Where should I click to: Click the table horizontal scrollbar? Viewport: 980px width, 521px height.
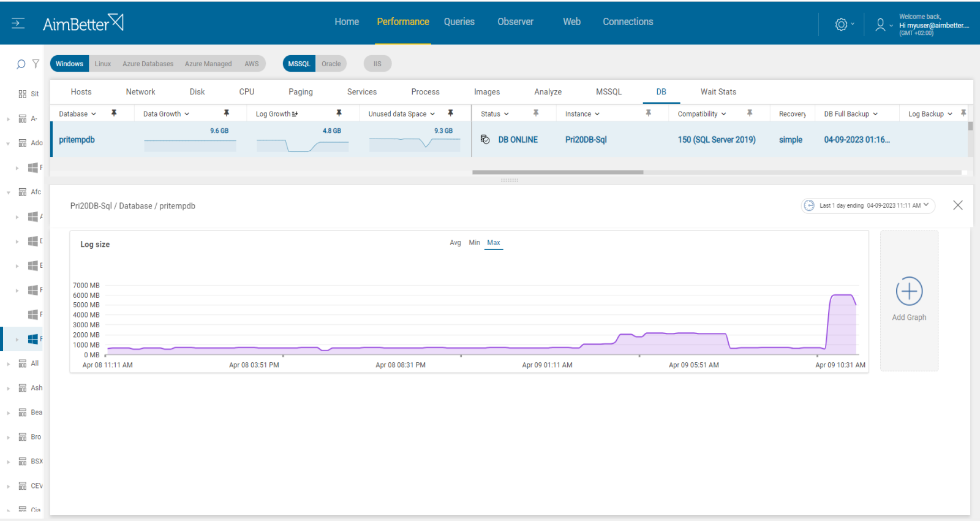click(x=558, y=172)
